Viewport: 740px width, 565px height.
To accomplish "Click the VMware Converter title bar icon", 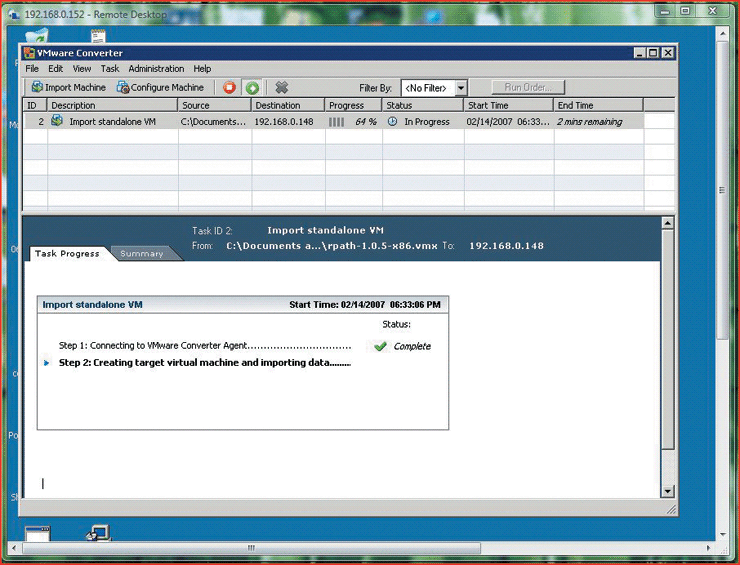I will pyautogui.click(x=29, y=53).
